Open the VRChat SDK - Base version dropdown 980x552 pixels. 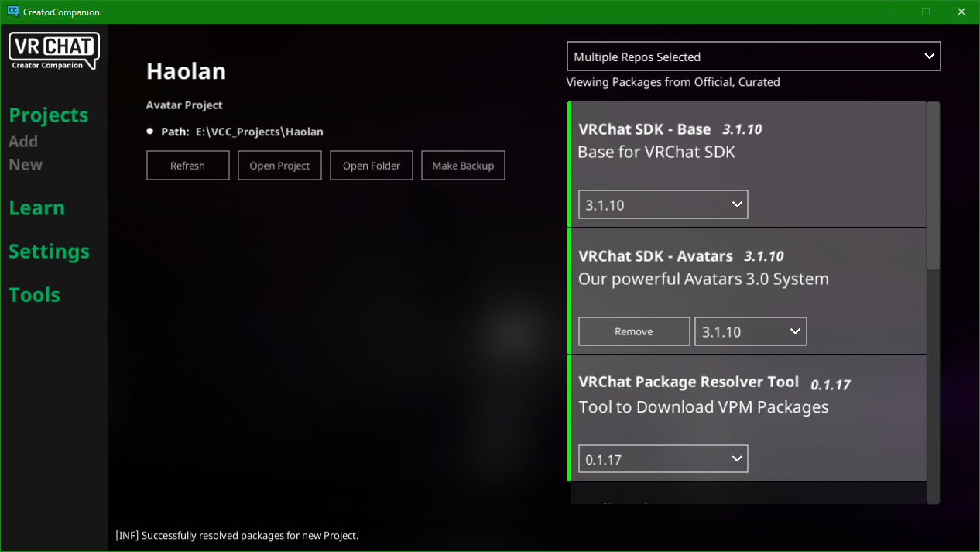663,204
